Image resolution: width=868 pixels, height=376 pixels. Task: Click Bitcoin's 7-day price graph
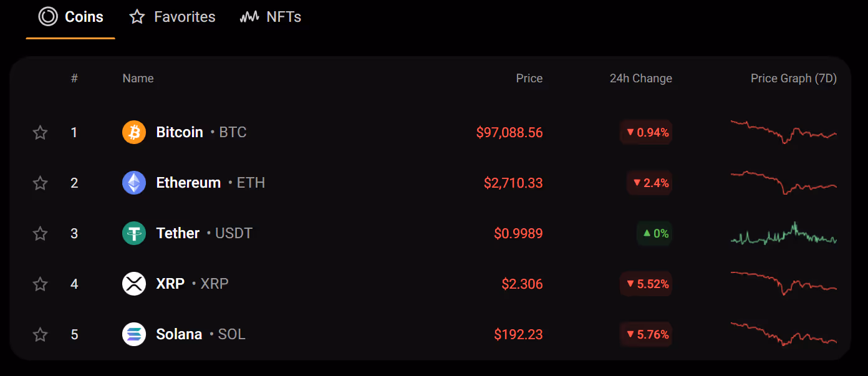[x=783, y=132]
